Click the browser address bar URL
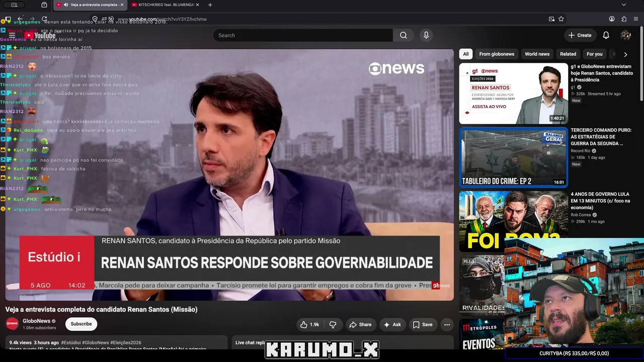The height and width of the screenshot is (362, 644). pyautogui.click(x=161, y=19)
